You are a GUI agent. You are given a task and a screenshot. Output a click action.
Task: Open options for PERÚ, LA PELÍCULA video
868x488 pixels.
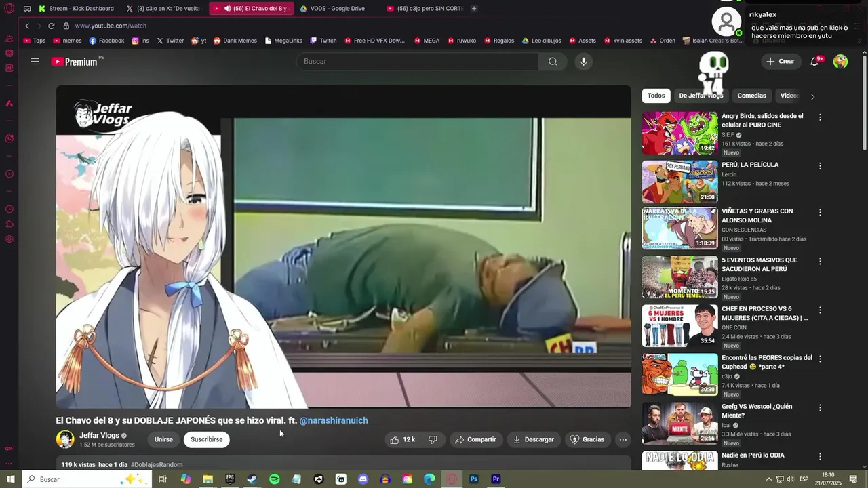click(x=820, y=166)
